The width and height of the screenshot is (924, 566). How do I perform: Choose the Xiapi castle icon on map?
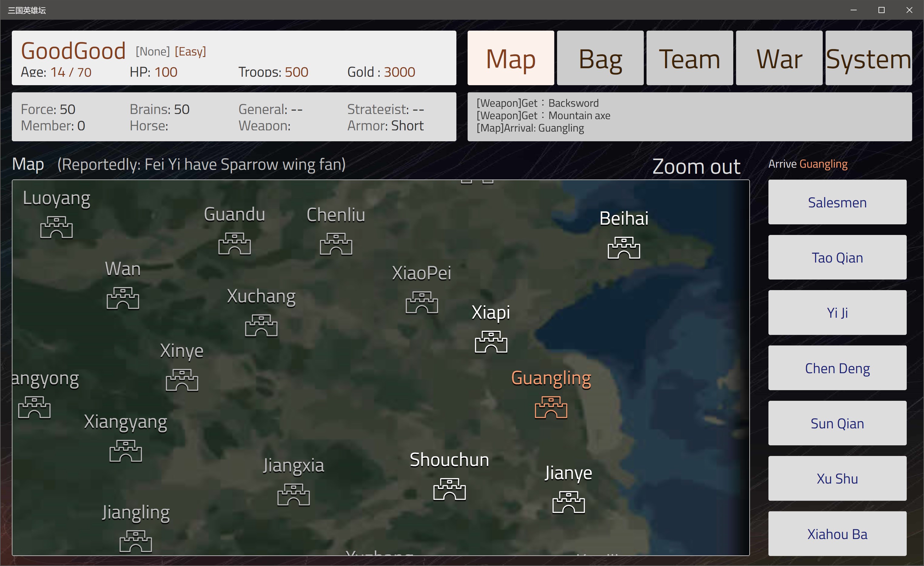[x=491, y=342]
